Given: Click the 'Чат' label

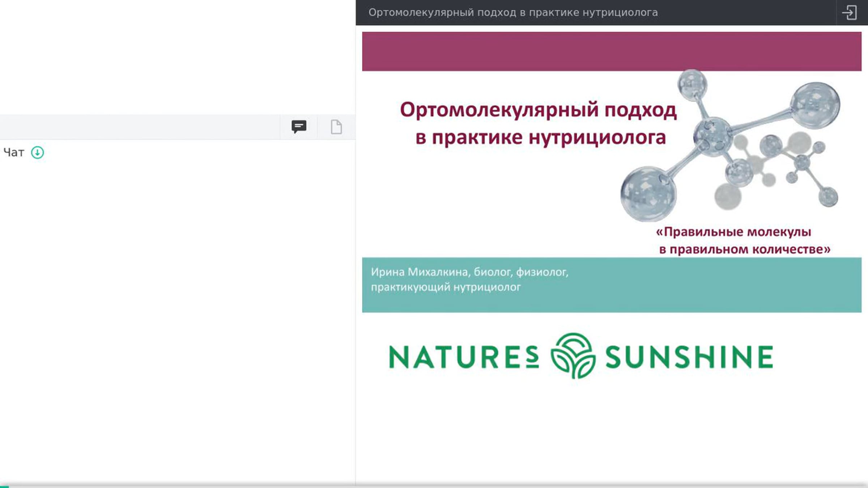Looking at the screenshot, I should tap(14, 152).
